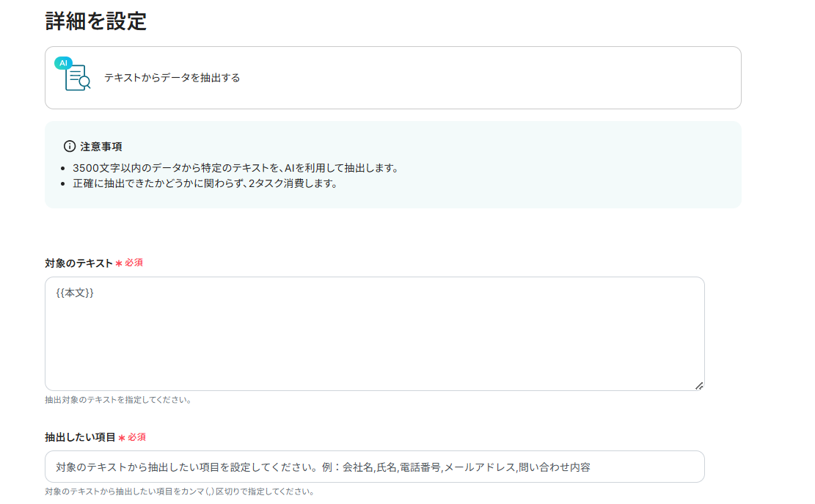Click the info icon beside 注意事項
The height and width of the screenshot is (504, 815).
click(x=69, y=147)
